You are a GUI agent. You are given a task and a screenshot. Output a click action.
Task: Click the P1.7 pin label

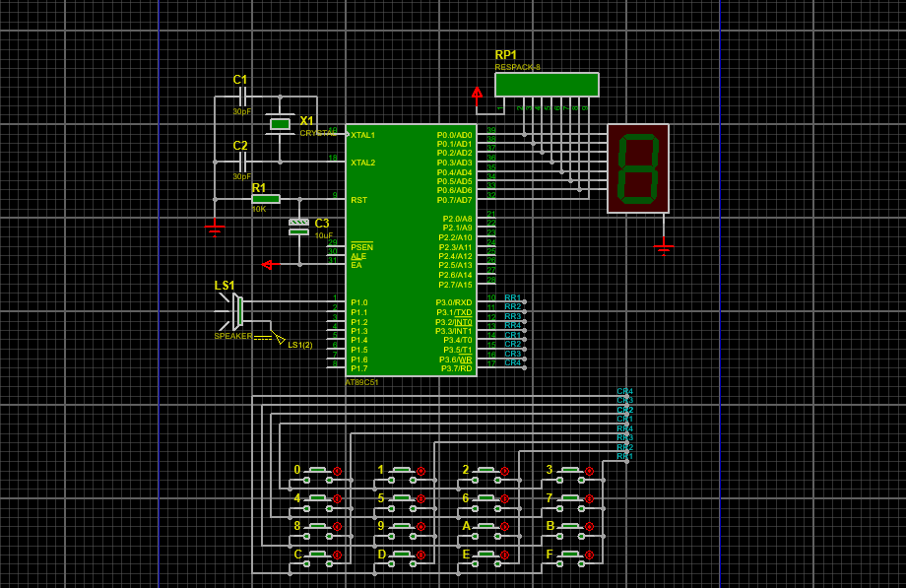tap(358, 369)
